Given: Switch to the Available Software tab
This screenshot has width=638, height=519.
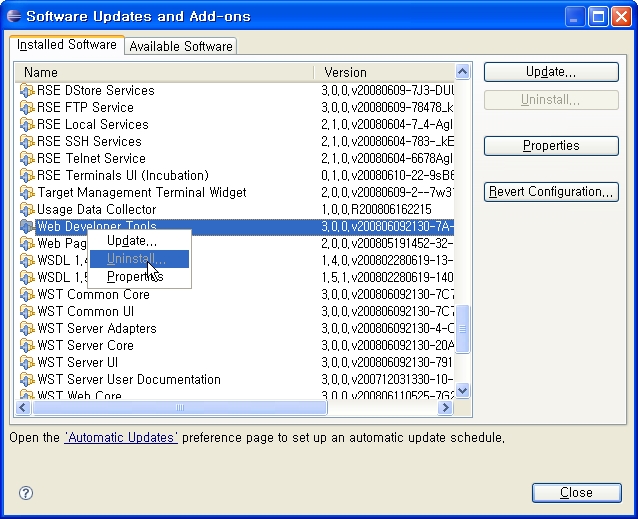Looking at the screenshot, I should [181, 46].
